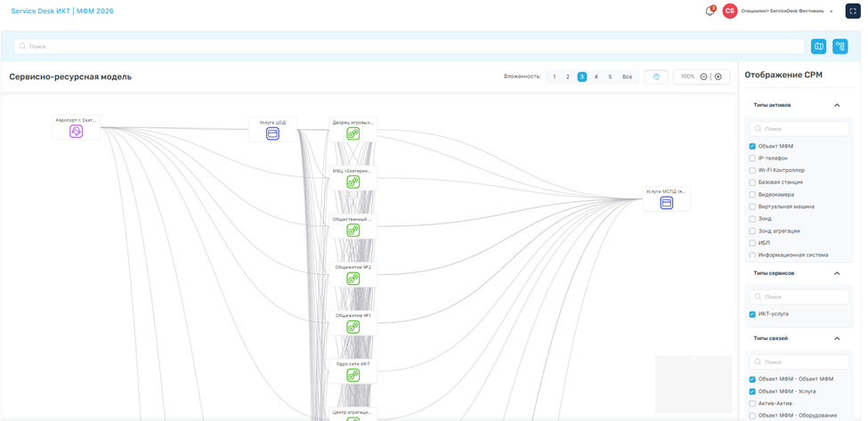The image size is (868, 421).
Task: Check the Видеокамера asset type
Action: pos(752,195)
